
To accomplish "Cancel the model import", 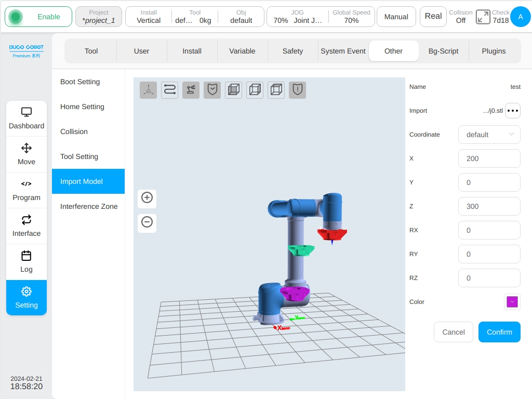I will tap(453, 332).
